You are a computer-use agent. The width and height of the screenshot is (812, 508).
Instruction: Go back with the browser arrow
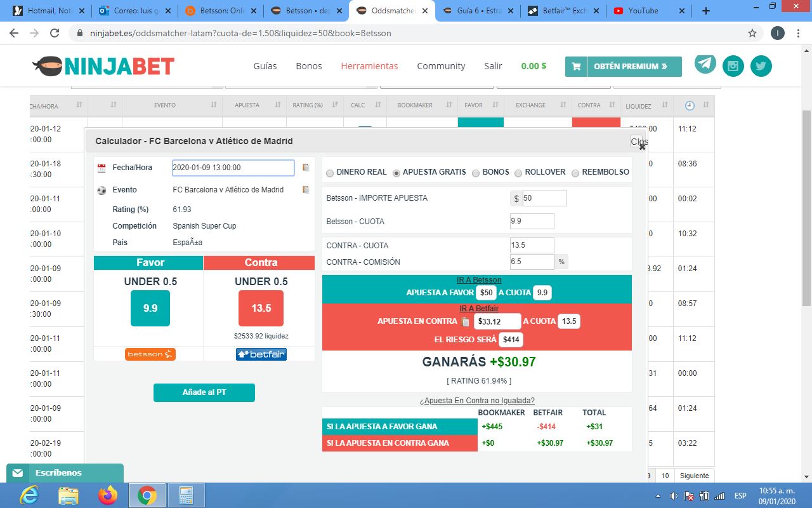[14, 33]
